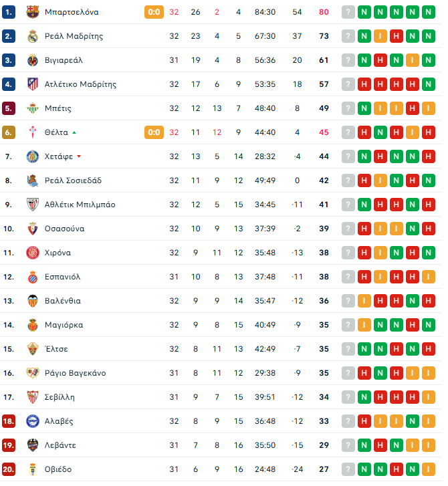Click the green 'N' form badge for Atlético Madrid
Viewport: 448px width, 486px height.
pyautogui.click(x=428, y=84)
